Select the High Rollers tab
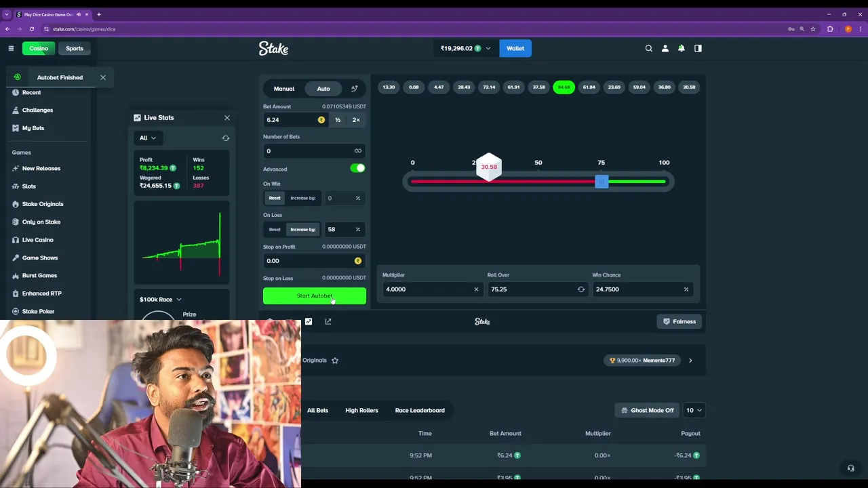 pyautogui.click(x=361, y=410)
